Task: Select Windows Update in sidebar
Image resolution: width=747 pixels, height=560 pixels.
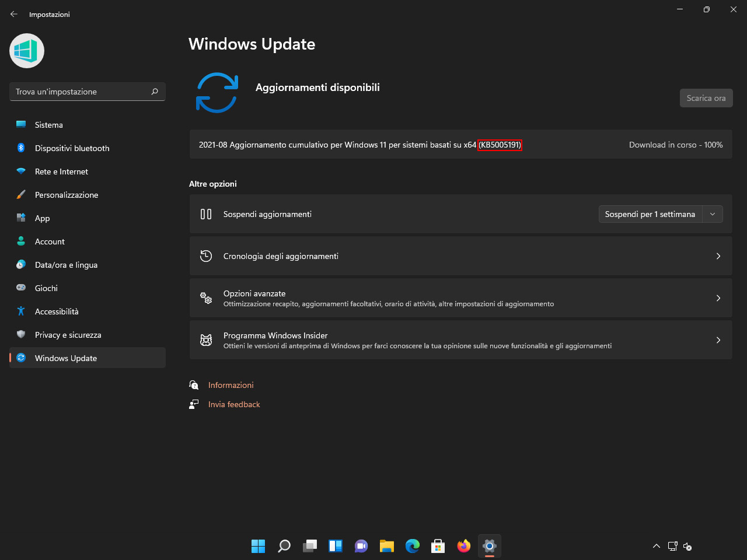Action: point(88,358)
